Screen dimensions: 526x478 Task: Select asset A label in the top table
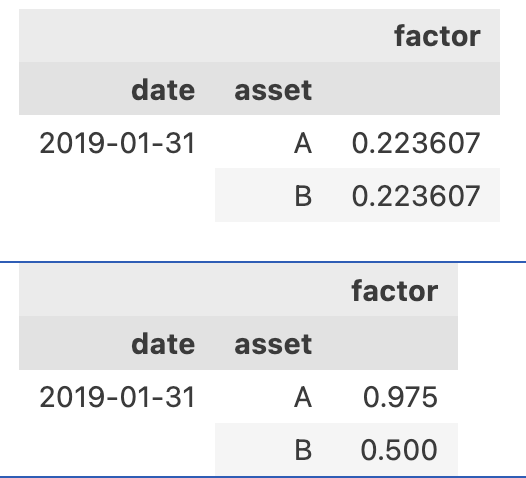[x=303, y=143]
